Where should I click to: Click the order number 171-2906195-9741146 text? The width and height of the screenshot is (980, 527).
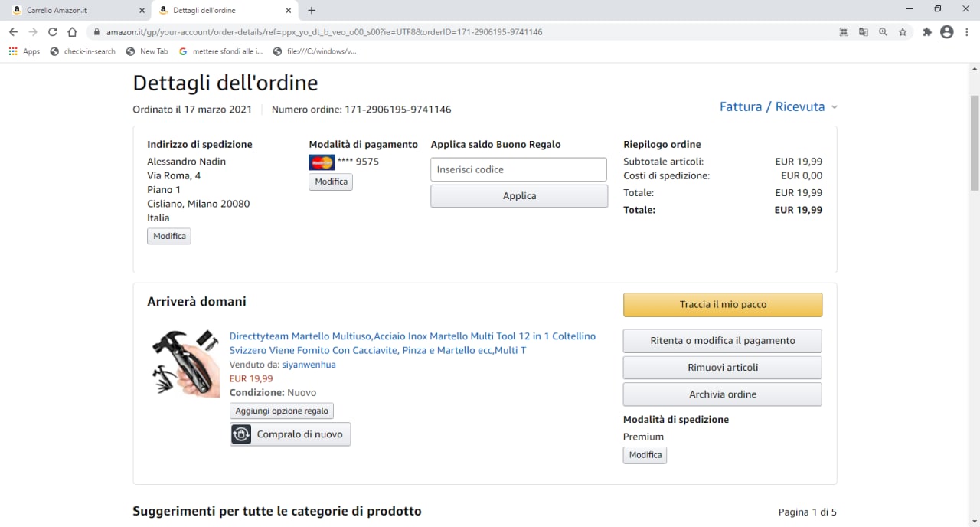click(397, 110)
